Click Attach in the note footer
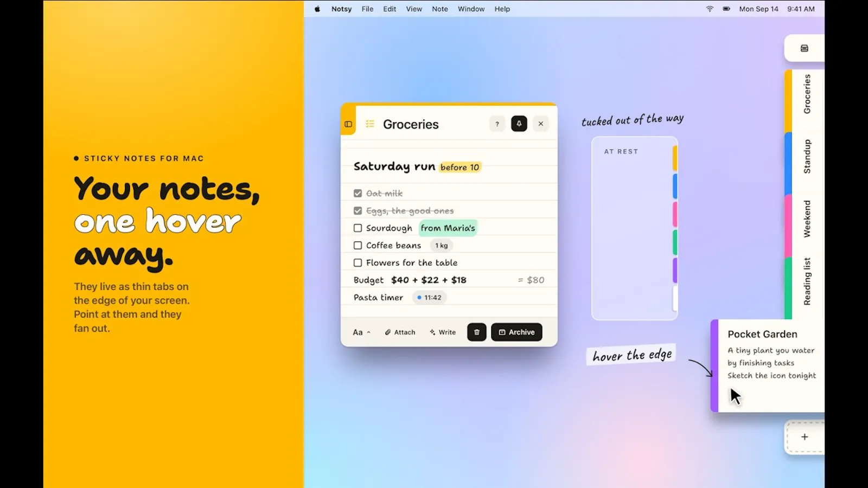868x488 pixels. tap(400, 332)
